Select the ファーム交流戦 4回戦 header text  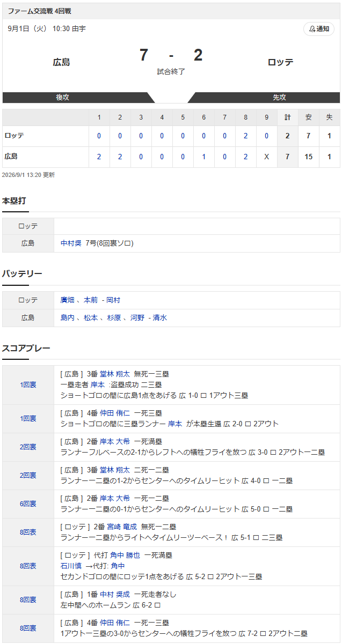(x=39, y=11)
